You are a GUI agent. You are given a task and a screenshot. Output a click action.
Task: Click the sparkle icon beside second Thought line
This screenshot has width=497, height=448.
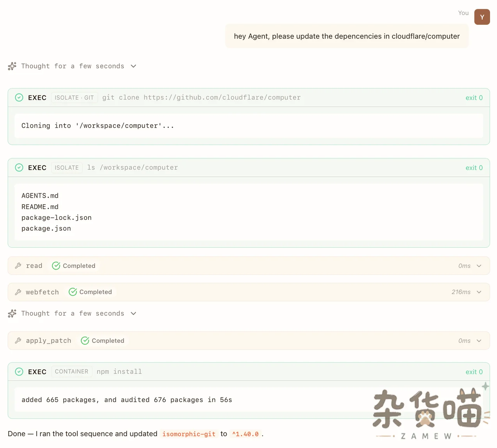[x=12, y=313]
